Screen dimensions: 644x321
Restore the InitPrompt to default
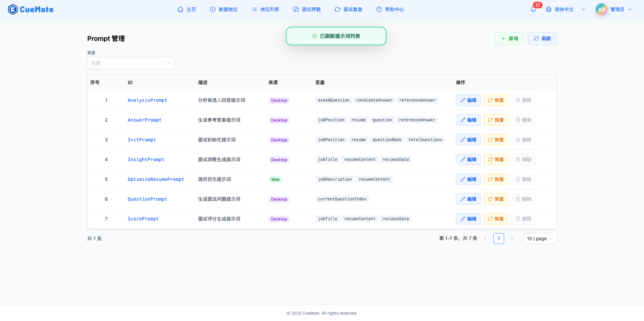pos(495,140)
